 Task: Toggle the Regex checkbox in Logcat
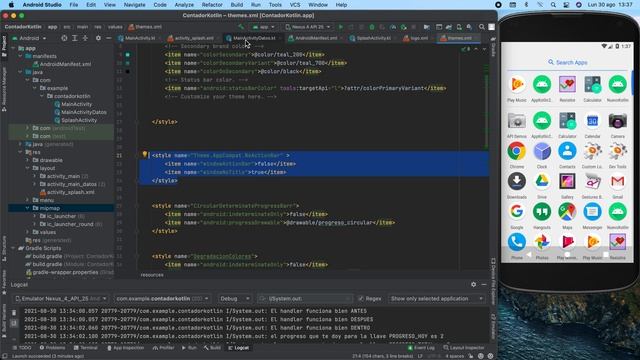click(x=361, y=299)
